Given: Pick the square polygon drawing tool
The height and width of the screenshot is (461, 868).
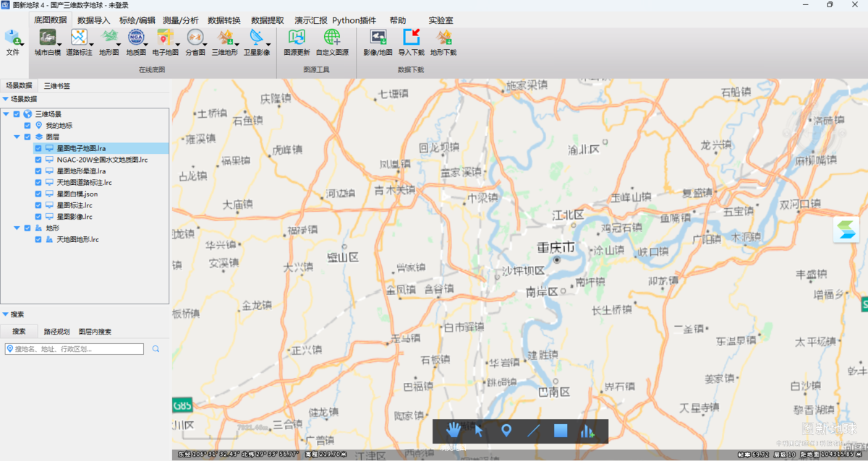Looking at the screenshot, I should pos(561,431).
